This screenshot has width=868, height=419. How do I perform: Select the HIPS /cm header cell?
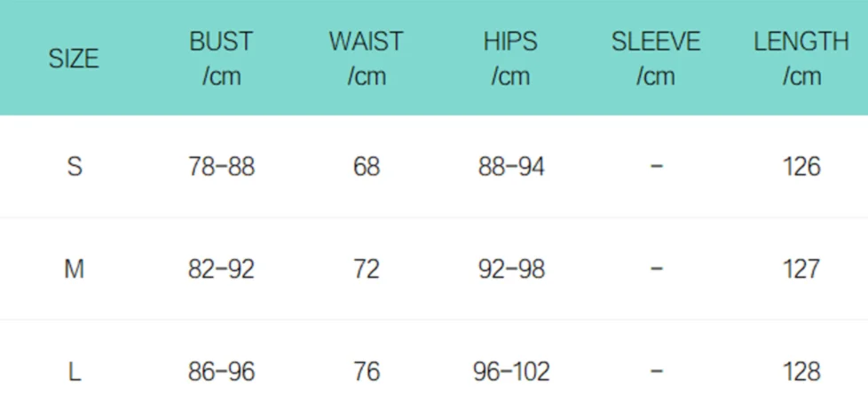[510, 59]
